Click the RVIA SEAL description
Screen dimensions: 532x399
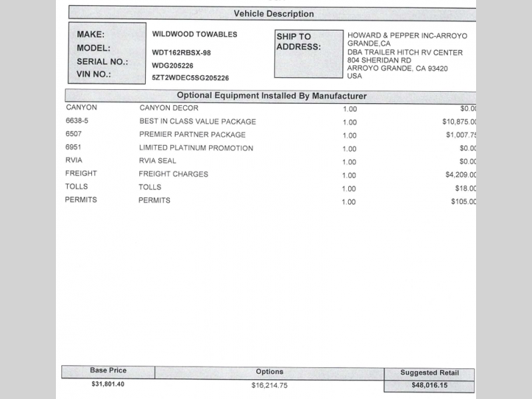point(159,161)
